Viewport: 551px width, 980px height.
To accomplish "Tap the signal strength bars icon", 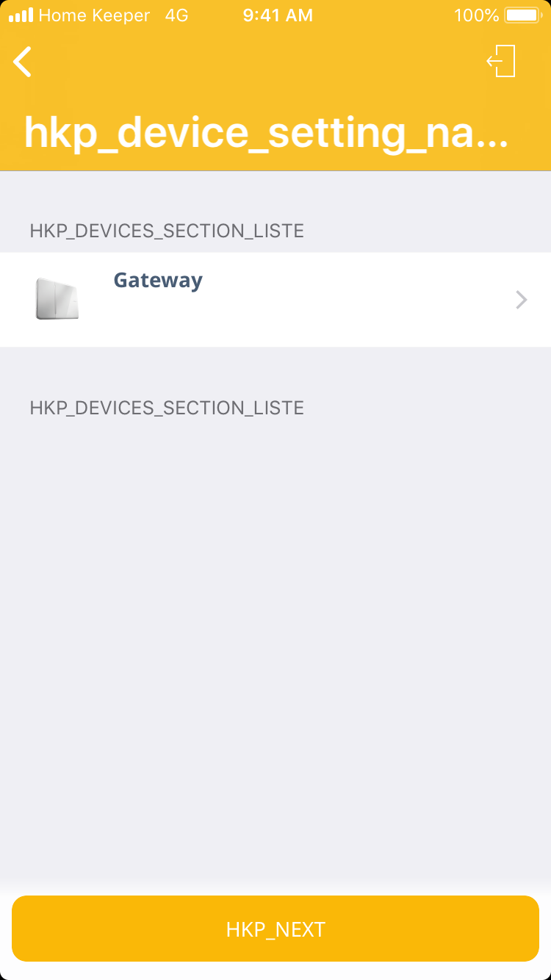I will (x=21, y=15).
